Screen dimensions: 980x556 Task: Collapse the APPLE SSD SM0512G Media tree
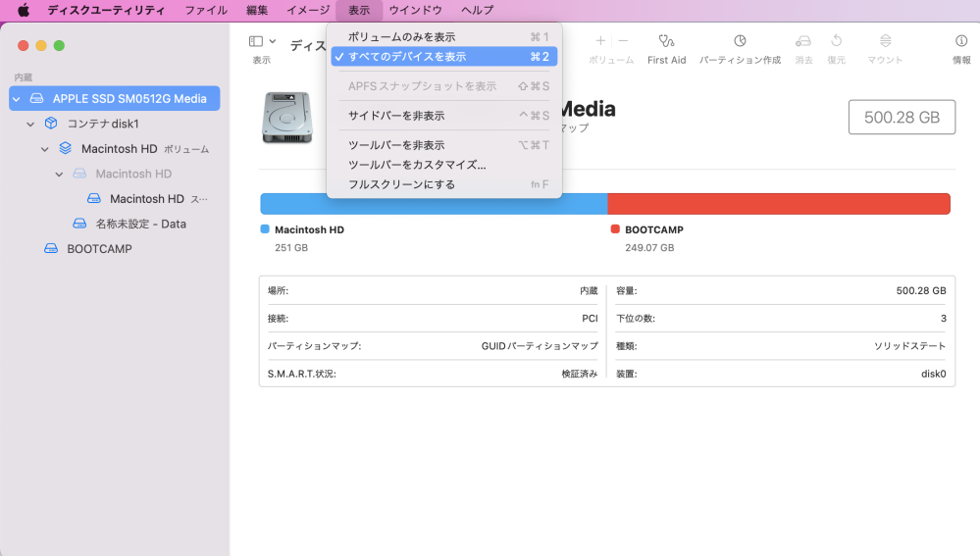click(x=17, y=99)
